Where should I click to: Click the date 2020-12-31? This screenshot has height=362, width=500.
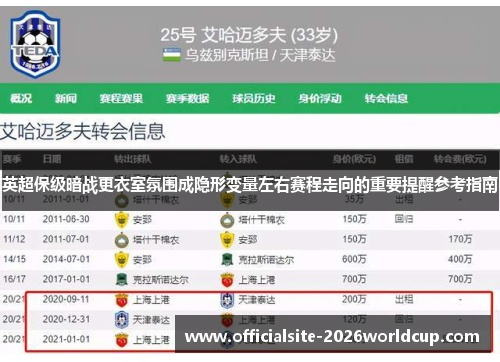coord(66,319)
